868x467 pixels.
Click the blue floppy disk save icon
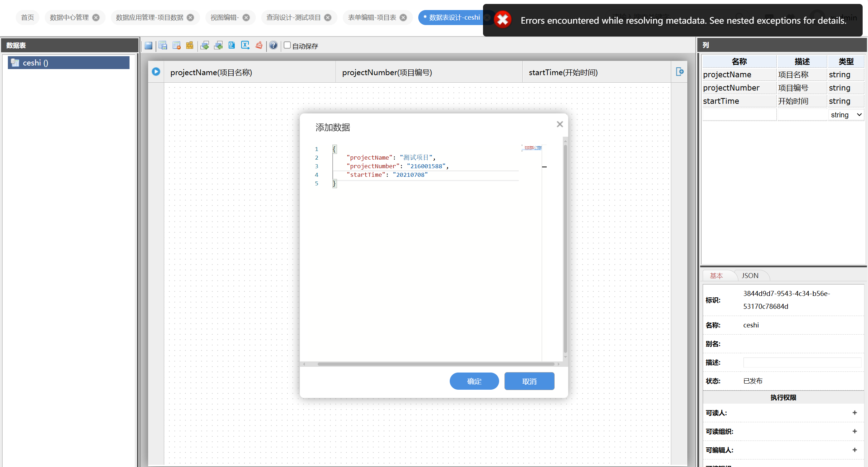tap(148, 45)
